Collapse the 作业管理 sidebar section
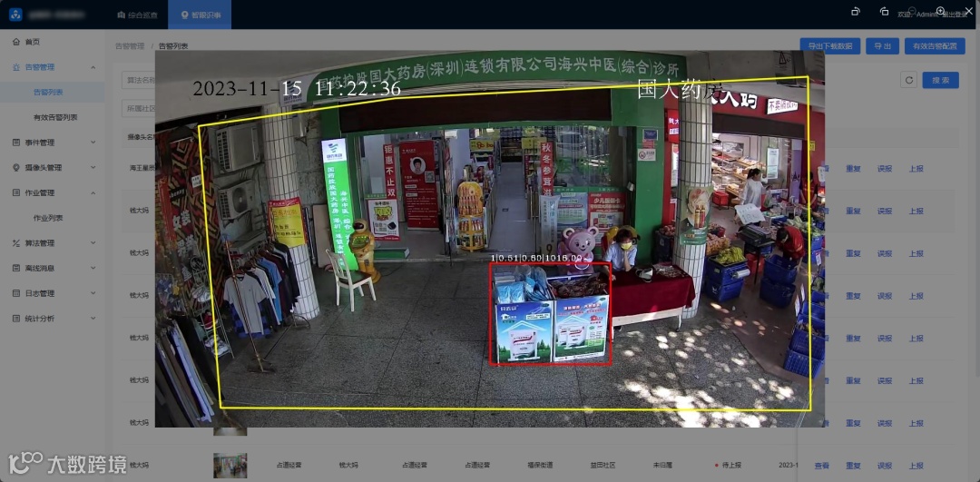The height and width of the screenshot is (482, 980). point(53,192)
